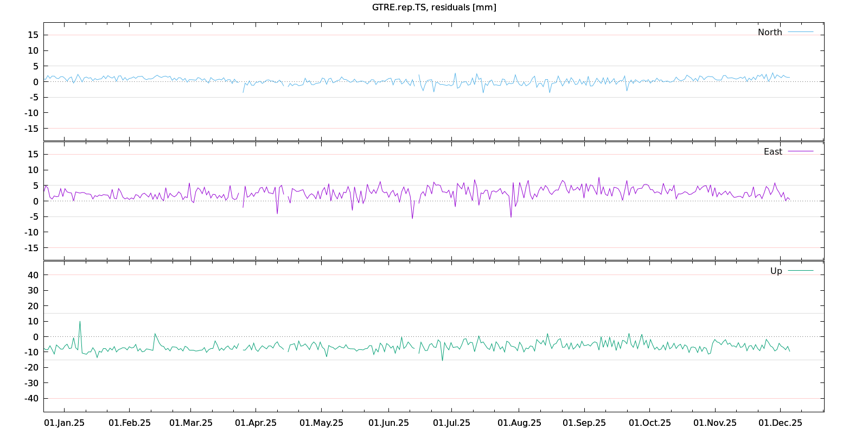The height and width of the screenshot is (434, 868).
Task: Select the 20 y-axis label in Up panel
Action: [33, 306]
